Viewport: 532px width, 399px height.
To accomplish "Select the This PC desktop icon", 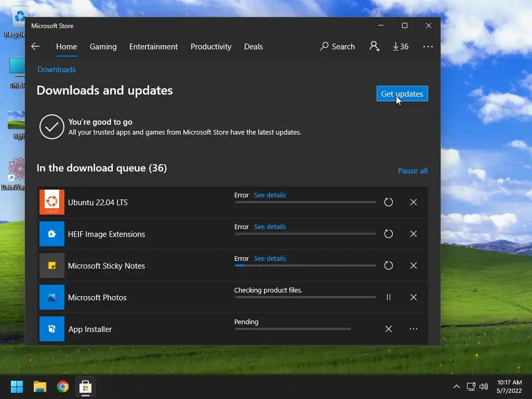I will (16, 72).
